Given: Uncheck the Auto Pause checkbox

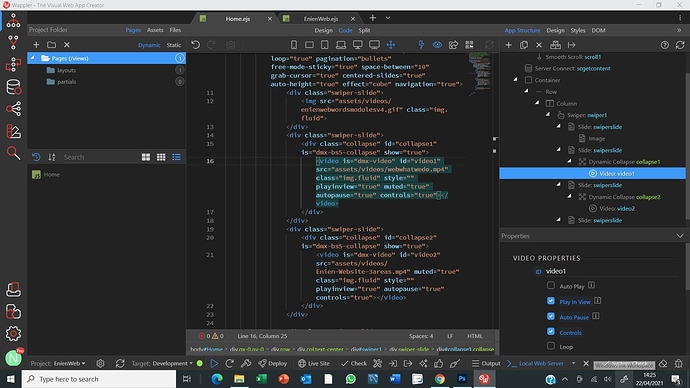Looking at the screenshot, I should click(551, 316).
